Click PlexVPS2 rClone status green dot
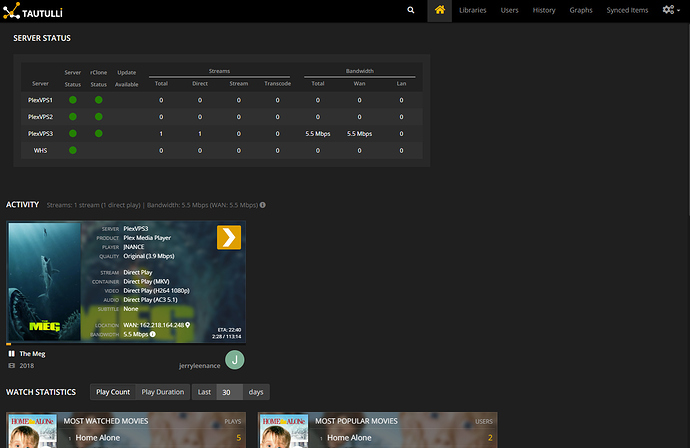690x448 pixels. click(99, 117)
